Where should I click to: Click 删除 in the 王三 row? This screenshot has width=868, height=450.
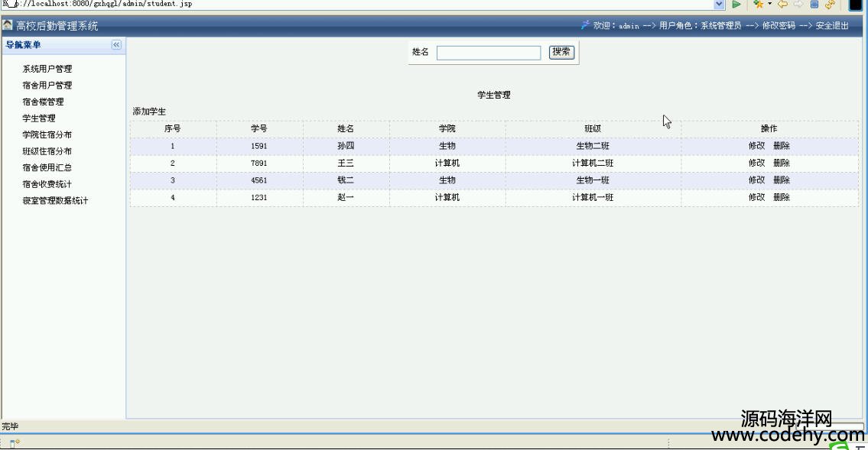point(782,163)
